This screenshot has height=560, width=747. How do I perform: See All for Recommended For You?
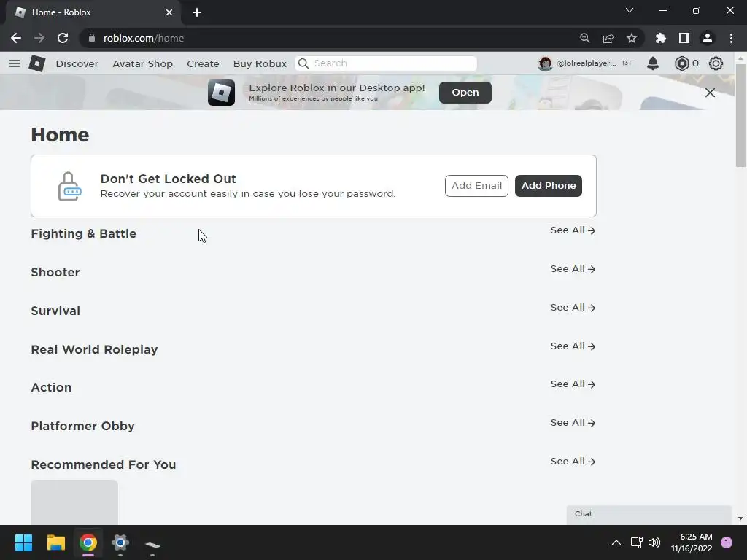tap(573, 462)
